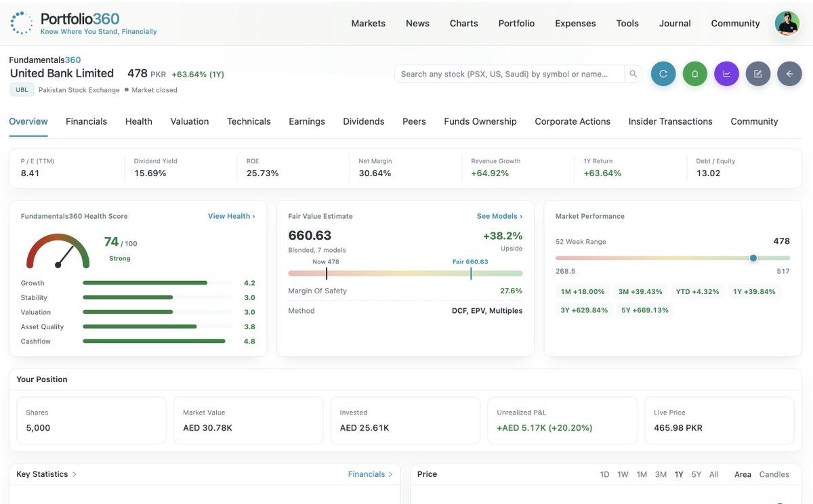Image resolution: width=813 pixels, height=504 pixels.
Task: Switch to the Valuation tab
Action: click(x=190, y=121)
